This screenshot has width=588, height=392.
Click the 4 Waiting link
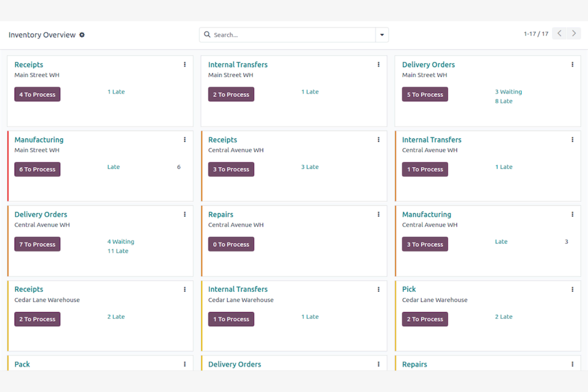point(121,241)
